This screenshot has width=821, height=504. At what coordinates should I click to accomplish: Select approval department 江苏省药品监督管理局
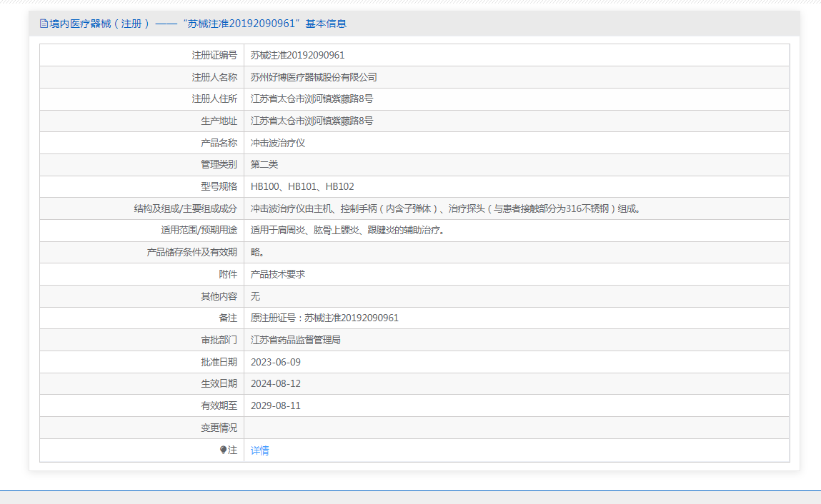[x=295, y=341]
